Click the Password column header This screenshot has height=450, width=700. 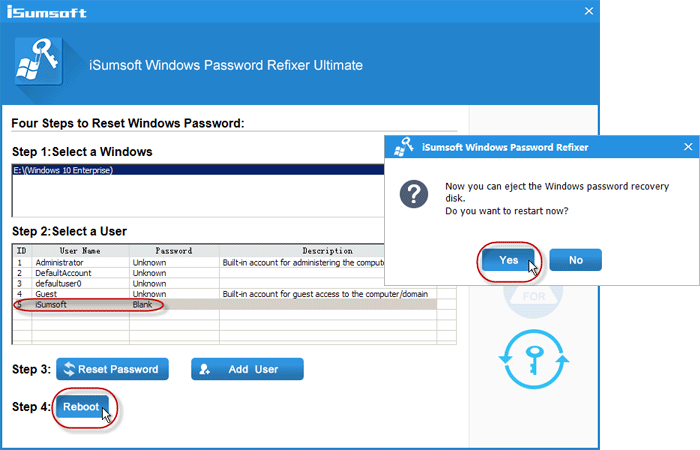(x=174, y=251)
